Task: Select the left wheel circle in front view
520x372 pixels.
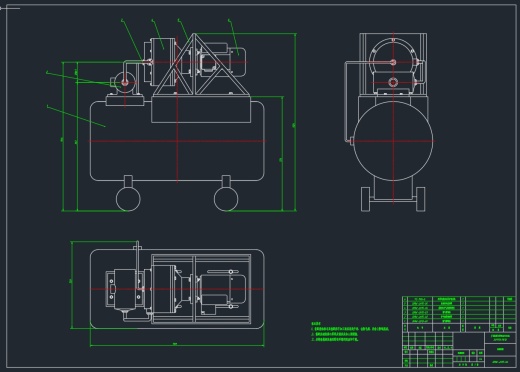Action: [128, 199]
